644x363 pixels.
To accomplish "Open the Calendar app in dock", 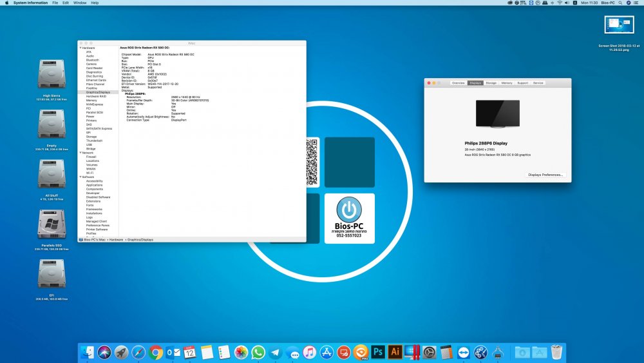I will click(x=190, y=352).
